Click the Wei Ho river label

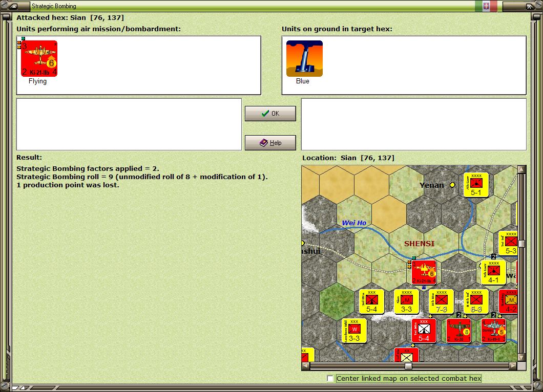[x=354, y=223]
